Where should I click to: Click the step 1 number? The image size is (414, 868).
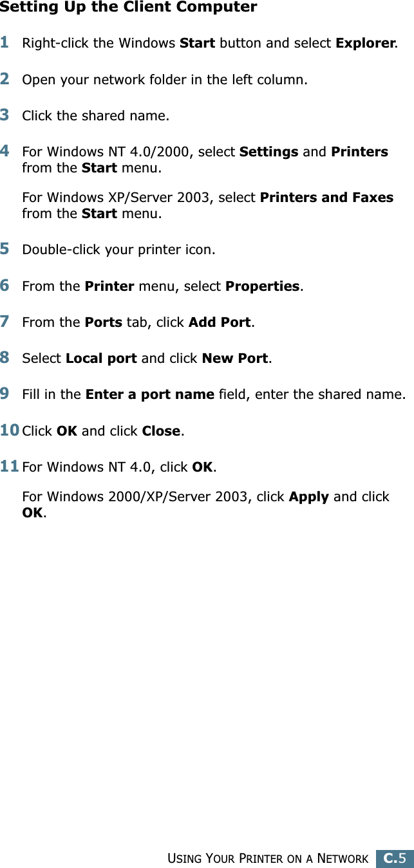(x=5, y=42)
